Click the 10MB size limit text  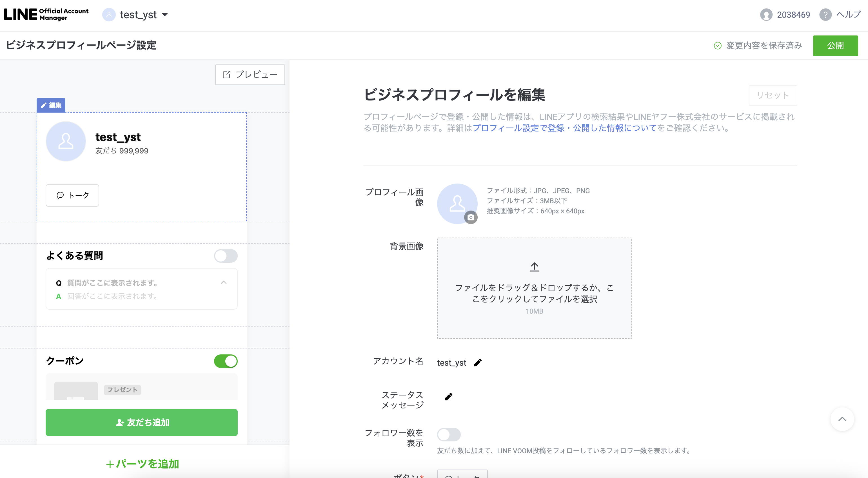pyautogui.click(x=535, y=311)
